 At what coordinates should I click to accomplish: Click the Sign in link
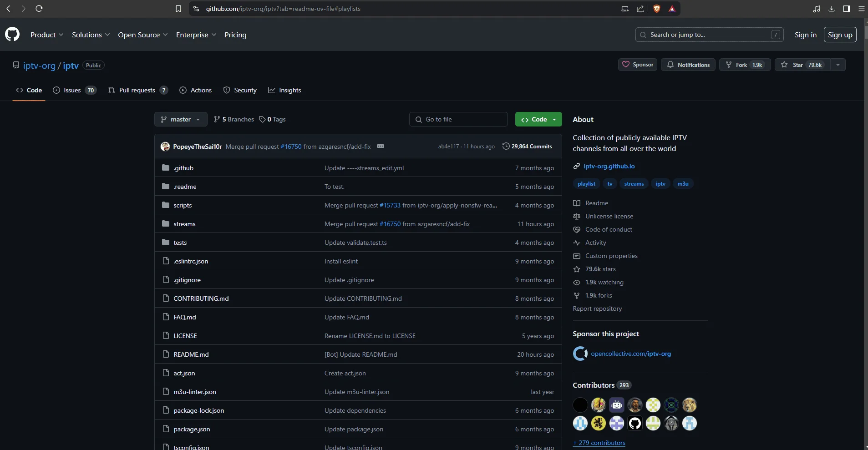pos(806,35)
